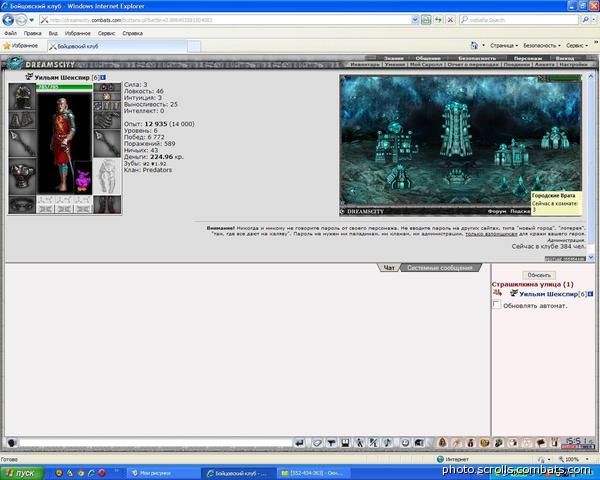Click the private message icon beside the listed player
600x480 pixels.
point(497,293)
